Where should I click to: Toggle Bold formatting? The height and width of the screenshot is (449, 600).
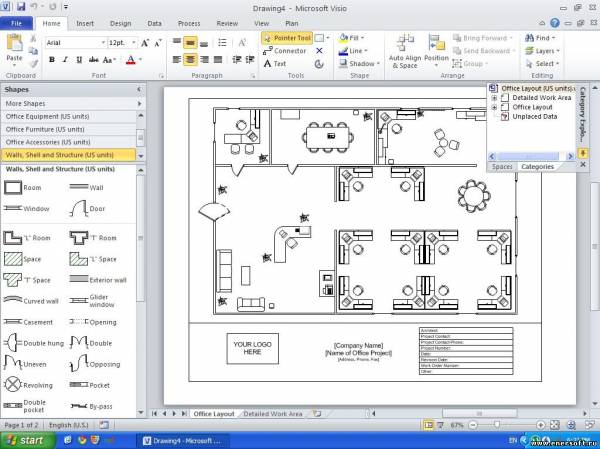tap(52, 60)
